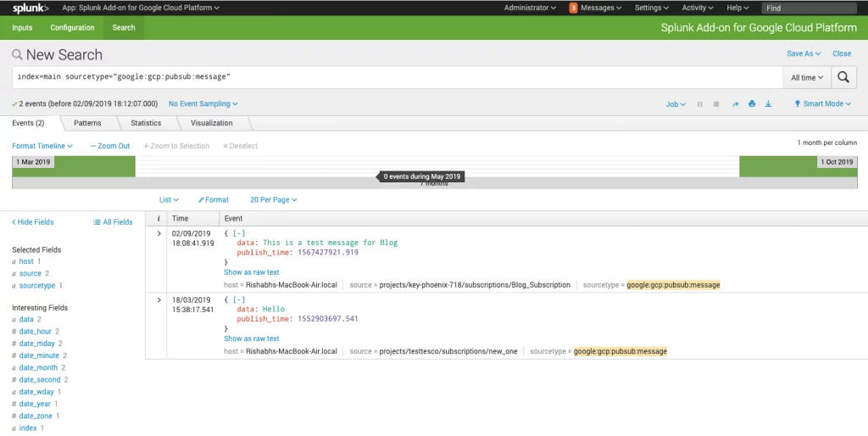Click the date_hour field

coord(36,332)
